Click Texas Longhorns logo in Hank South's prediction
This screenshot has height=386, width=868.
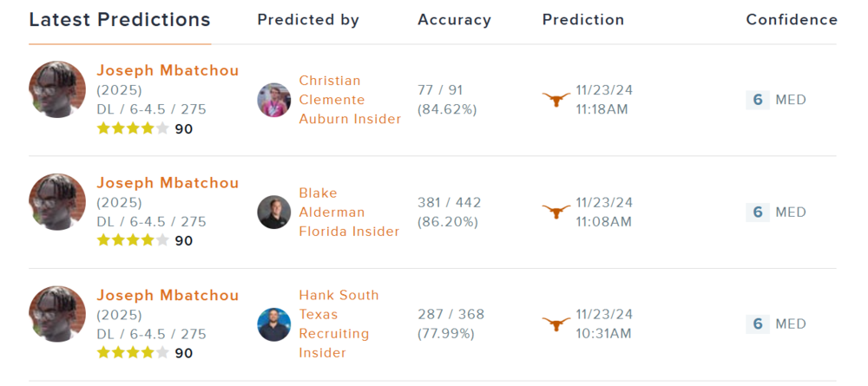tap(556, 324)
